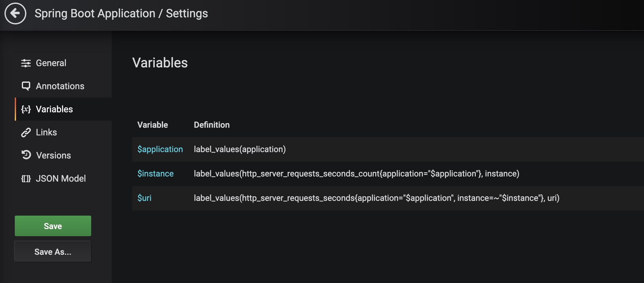The height and width of the screenshot is (283, 644).
Task: Click the Annotations comment icon
Action: pyautogui.click(x=26, y=86)
